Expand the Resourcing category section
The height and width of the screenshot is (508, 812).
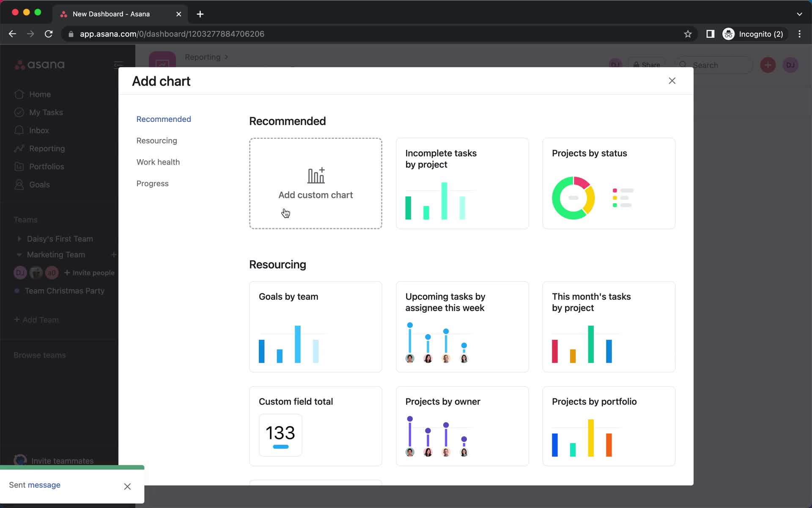coord(156,141)
